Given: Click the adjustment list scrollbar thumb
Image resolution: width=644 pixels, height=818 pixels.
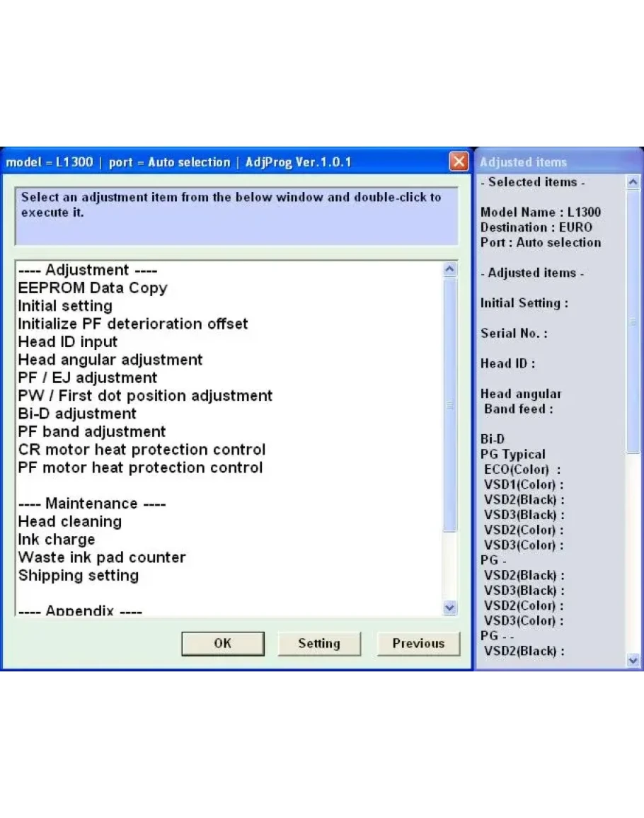Looking at the screenshot, I should pos(449,405).
